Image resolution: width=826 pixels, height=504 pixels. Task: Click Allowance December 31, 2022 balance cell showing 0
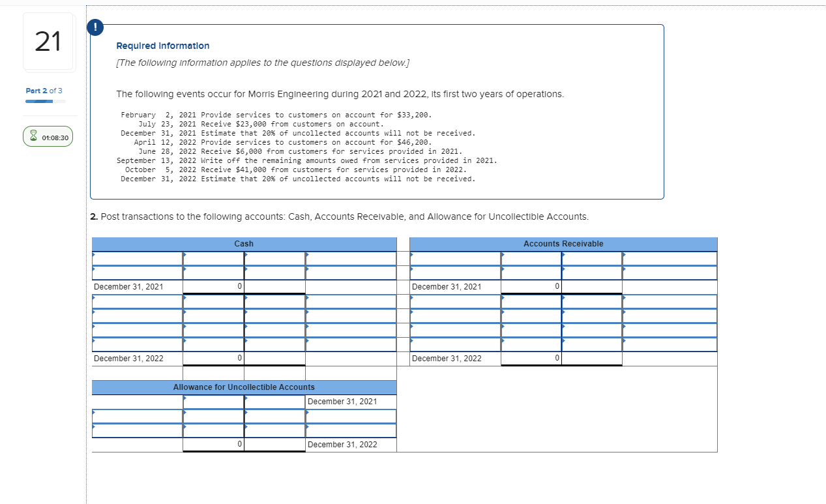(x=213, y=445)
